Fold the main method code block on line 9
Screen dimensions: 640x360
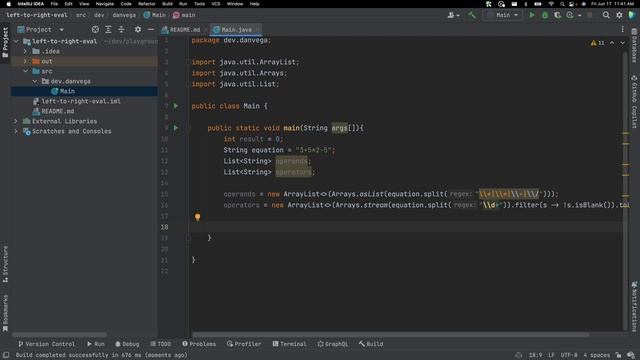pos(188,128)
